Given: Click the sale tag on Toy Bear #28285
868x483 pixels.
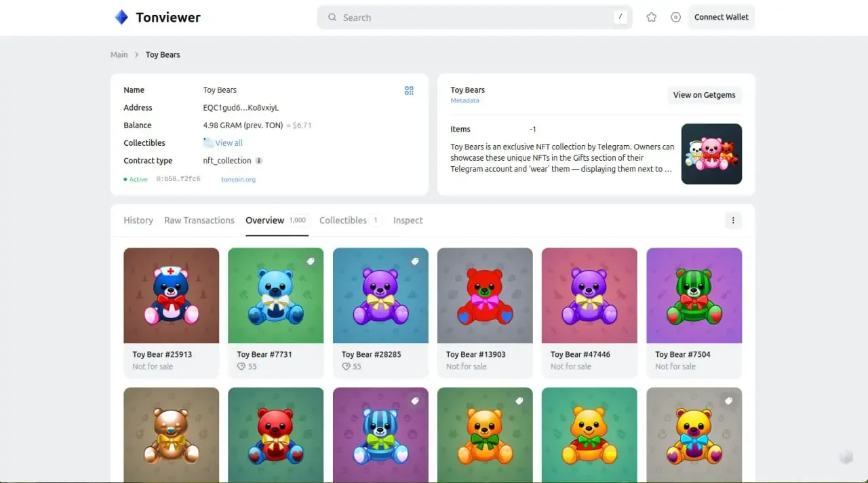Looking at the screenshot, I should pos(415,261).
